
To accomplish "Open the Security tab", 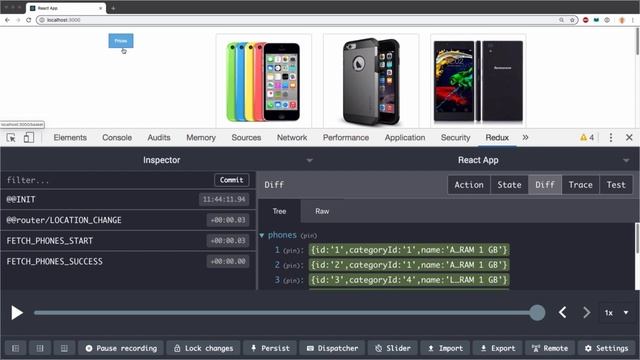I will [x=456, y=138].
